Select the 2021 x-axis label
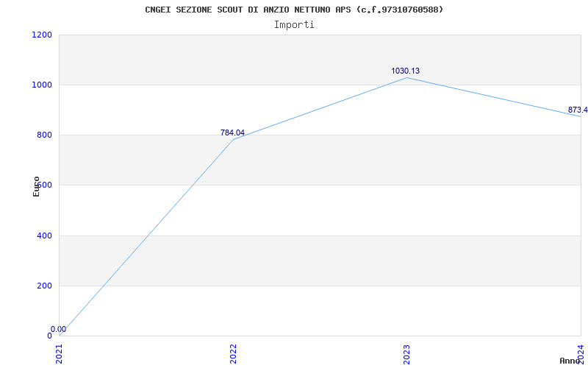 (x=60, y=355)
